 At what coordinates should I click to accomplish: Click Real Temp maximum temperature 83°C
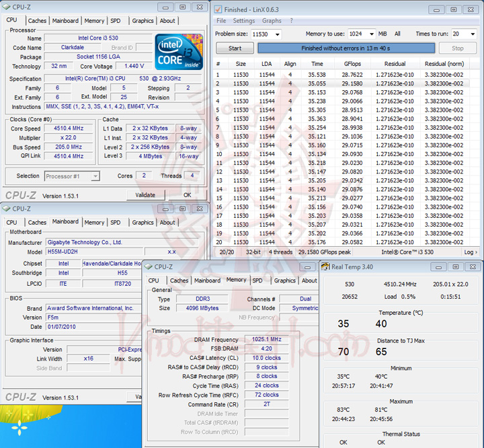(344, 410)
